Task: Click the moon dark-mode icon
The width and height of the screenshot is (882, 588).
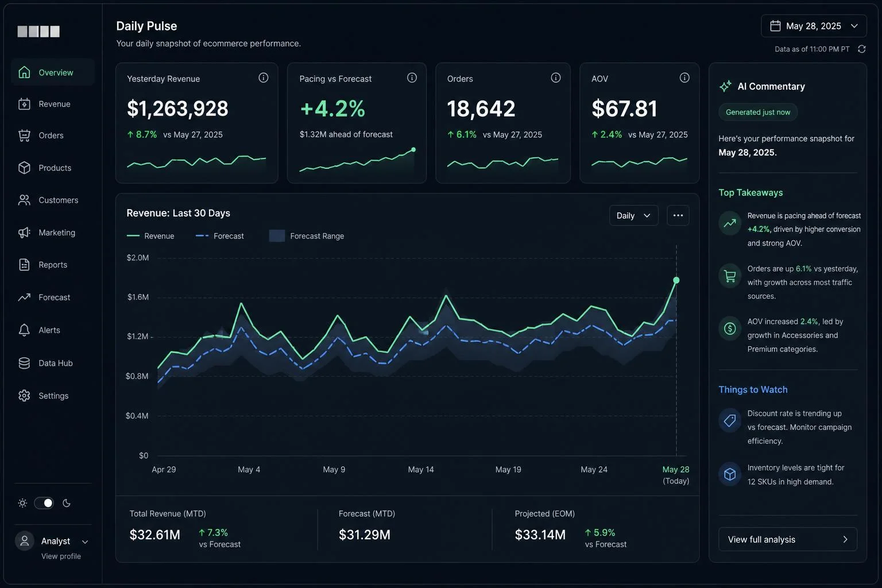Action: coord(67,503)
